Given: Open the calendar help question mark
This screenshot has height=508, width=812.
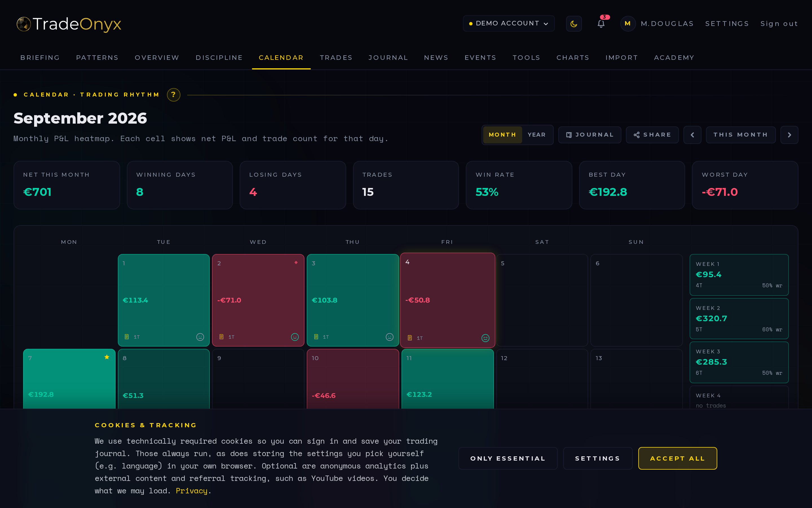Looking at the screenshot, I should [x=173, y=95].
